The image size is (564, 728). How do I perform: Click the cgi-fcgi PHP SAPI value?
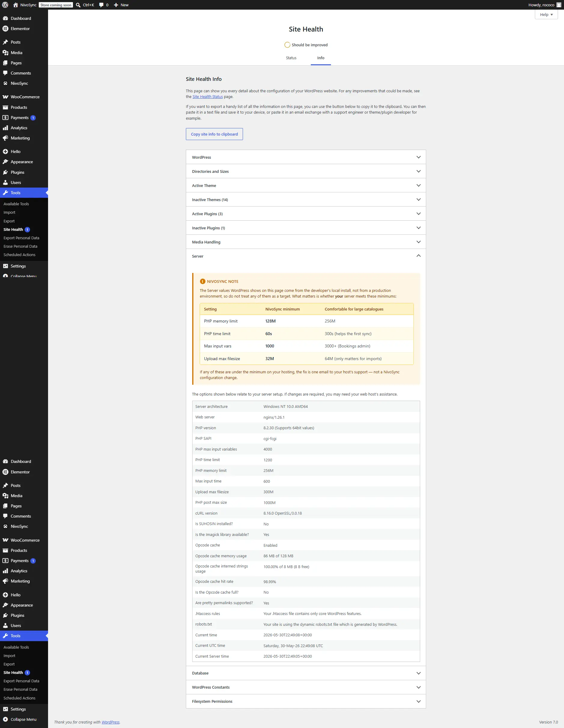(270, 439)
